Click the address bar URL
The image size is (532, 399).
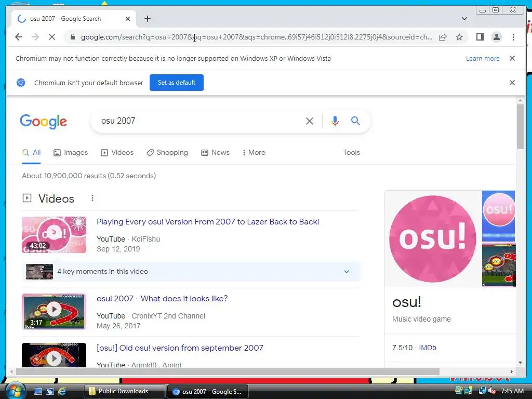coord(257,37)
